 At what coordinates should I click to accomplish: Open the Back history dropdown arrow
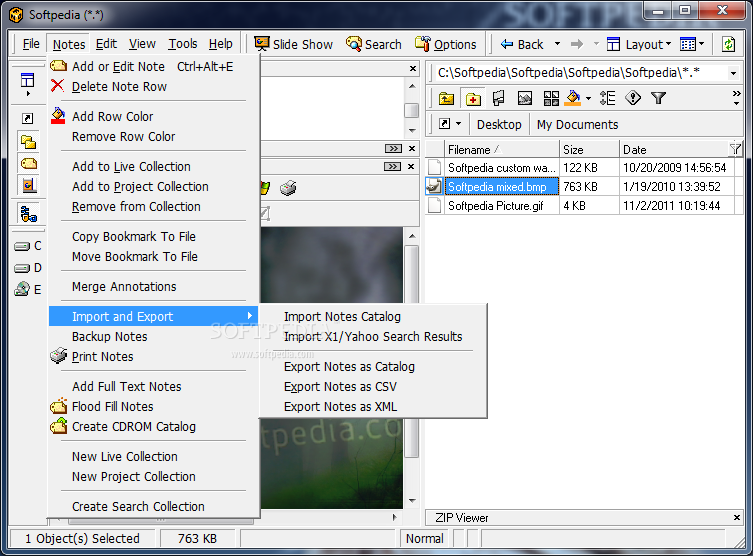557,44
